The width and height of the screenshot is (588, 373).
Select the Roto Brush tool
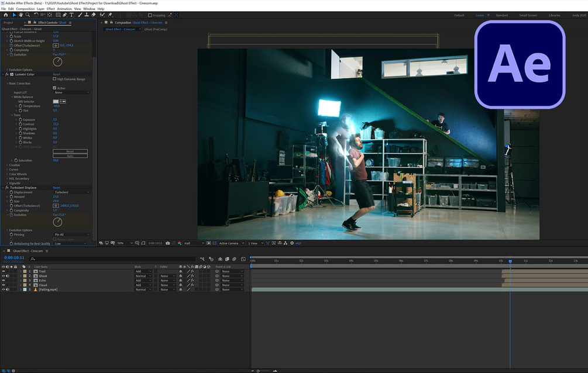pyautogui.click(x=102, y=15)
